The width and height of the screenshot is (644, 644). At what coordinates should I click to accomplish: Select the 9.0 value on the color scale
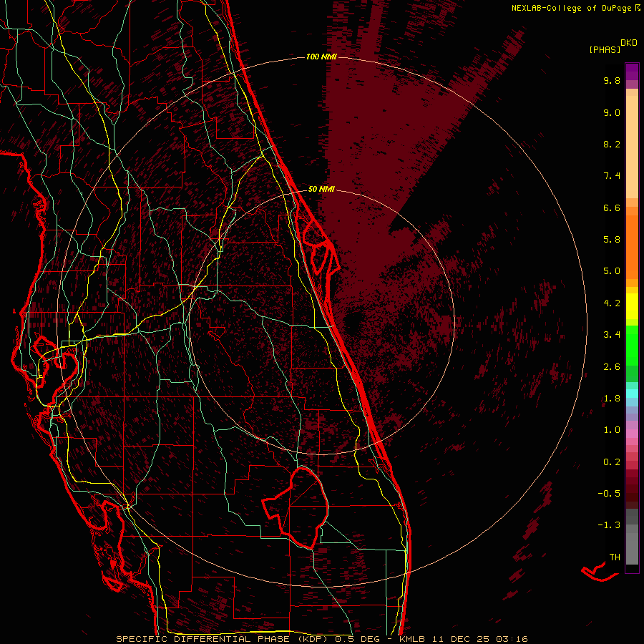612,112
